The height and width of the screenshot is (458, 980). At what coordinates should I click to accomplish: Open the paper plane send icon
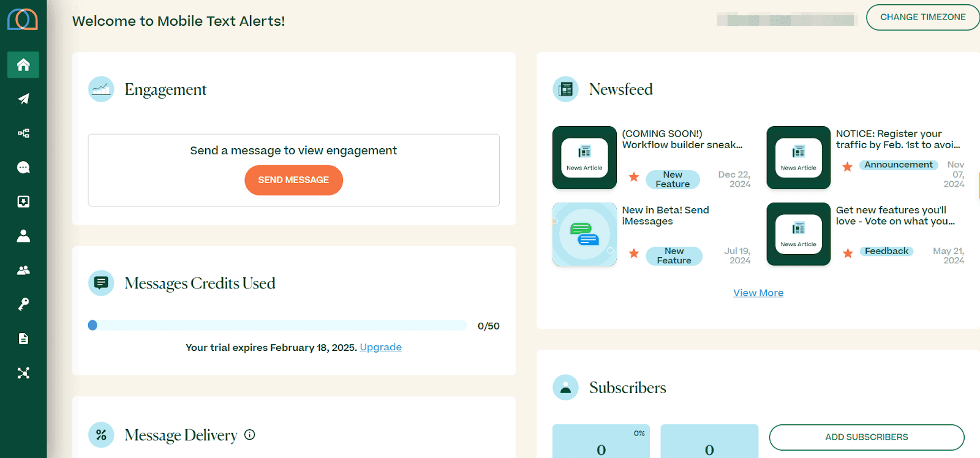pos(23,99)
